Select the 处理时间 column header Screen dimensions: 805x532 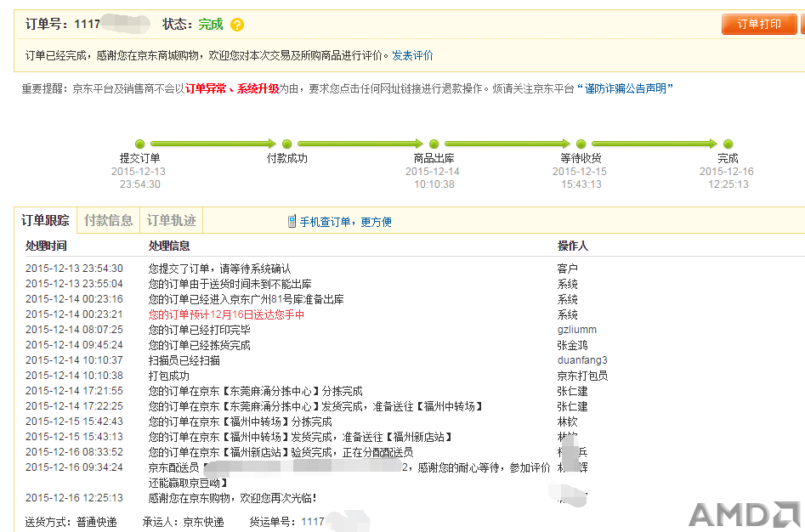[x=46, y=246]
